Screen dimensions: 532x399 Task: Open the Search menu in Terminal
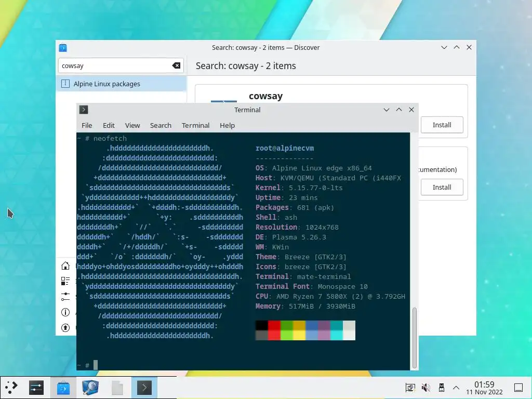(x=161, y=126)
